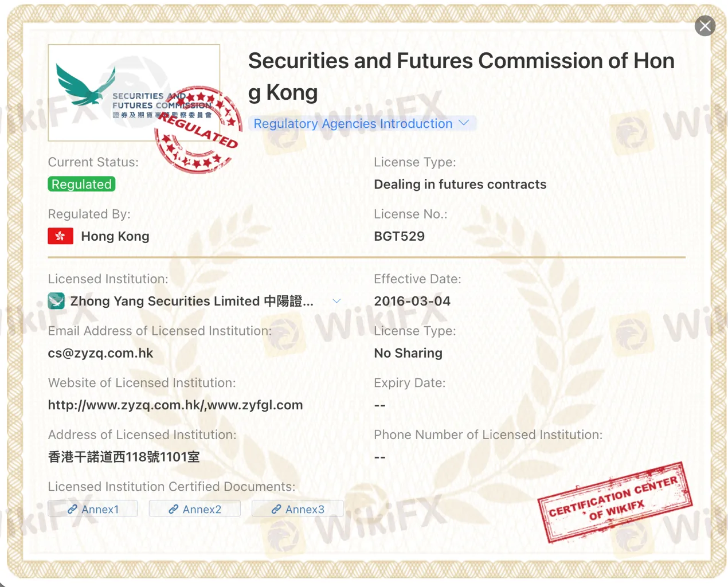Open the Annex2 certified document
The image size is (728, 587).
point(195,509)
